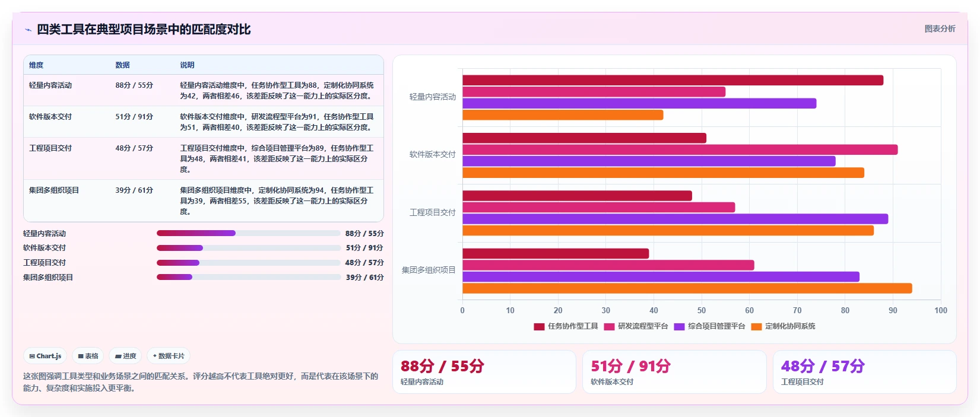This screenshot has height=417, width=980.
Task: Click the 软件版本交付 table row label
Action: tap(50, 117)
